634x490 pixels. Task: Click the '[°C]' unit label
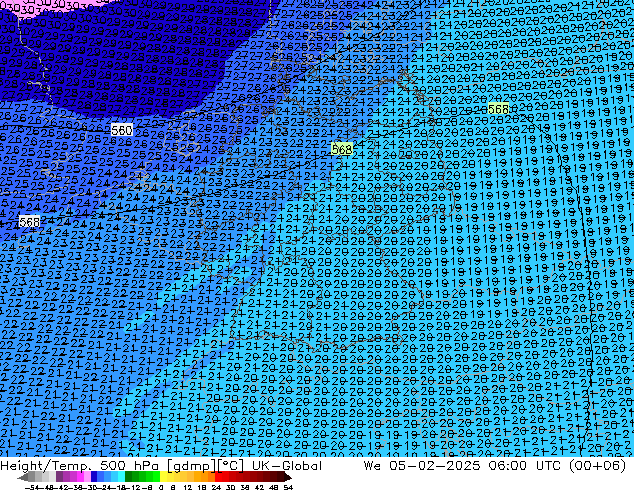(x=231, y=466)
